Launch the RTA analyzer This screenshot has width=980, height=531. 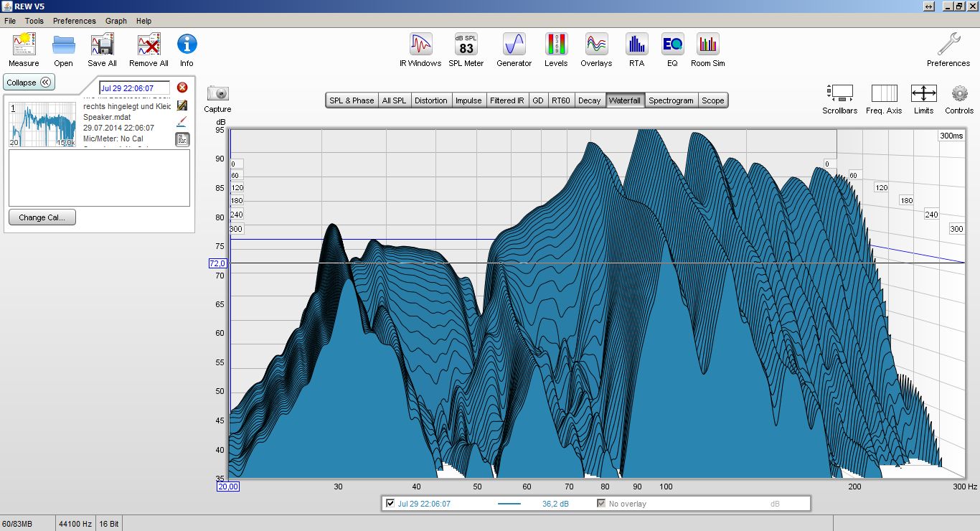[x=636, y=44]
